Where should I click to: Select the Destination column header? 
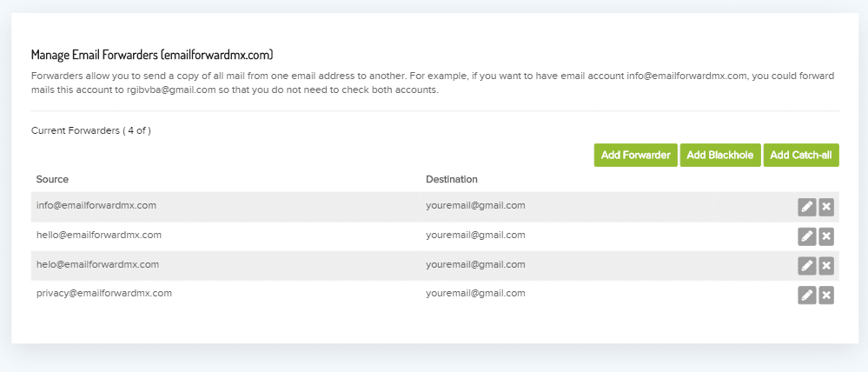pyautogui.click(x=452, y=179)
